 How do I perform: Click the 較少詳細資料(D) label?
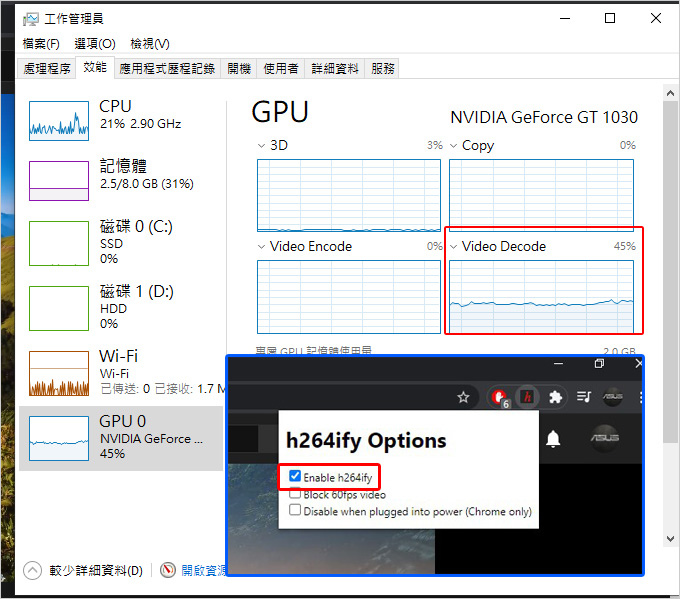pos(96,570)
